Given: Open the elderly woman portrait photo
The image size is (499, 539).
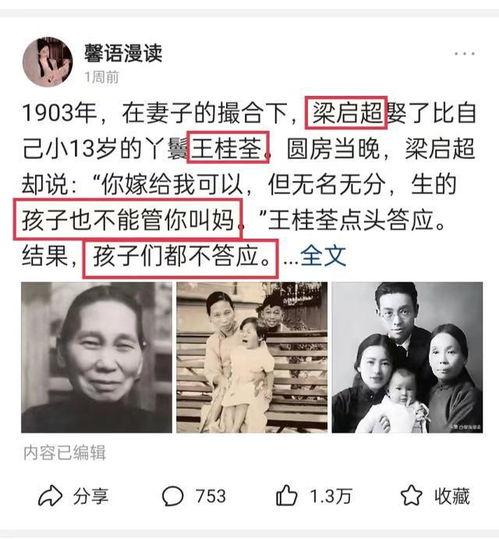Looking at the screenshot, I should click(97, 357).
